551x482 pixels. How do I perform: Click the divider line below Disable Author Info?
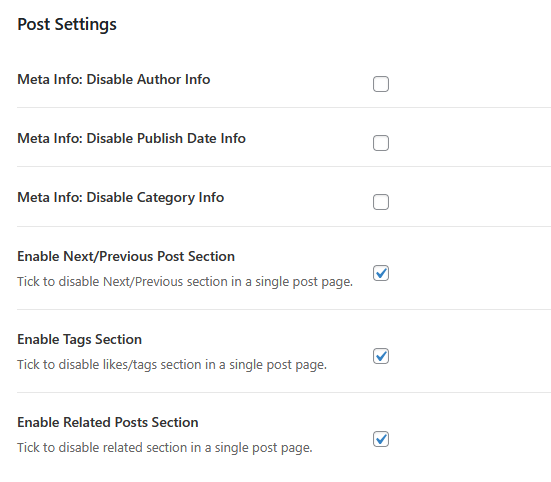pyautogui.click(x=284, y=108)
